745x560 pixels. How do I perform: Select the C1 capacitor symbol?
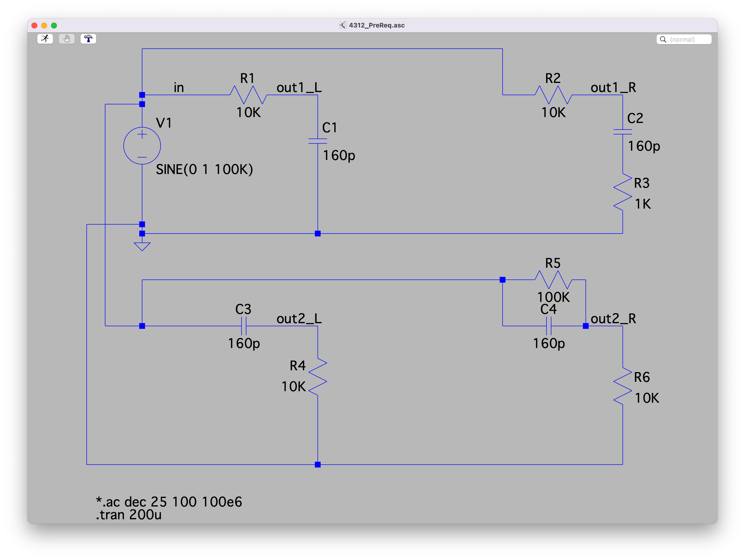tap(318, 141)
